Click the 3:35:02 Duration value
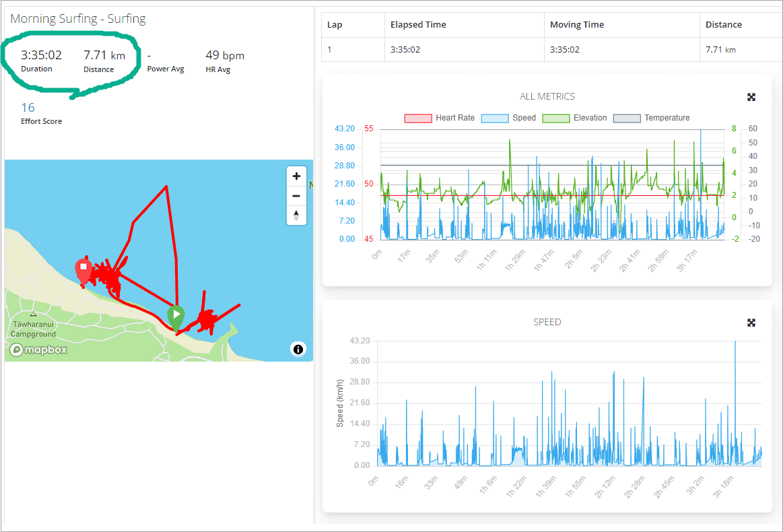The image size is (783, 532). (x=42, y=55)
